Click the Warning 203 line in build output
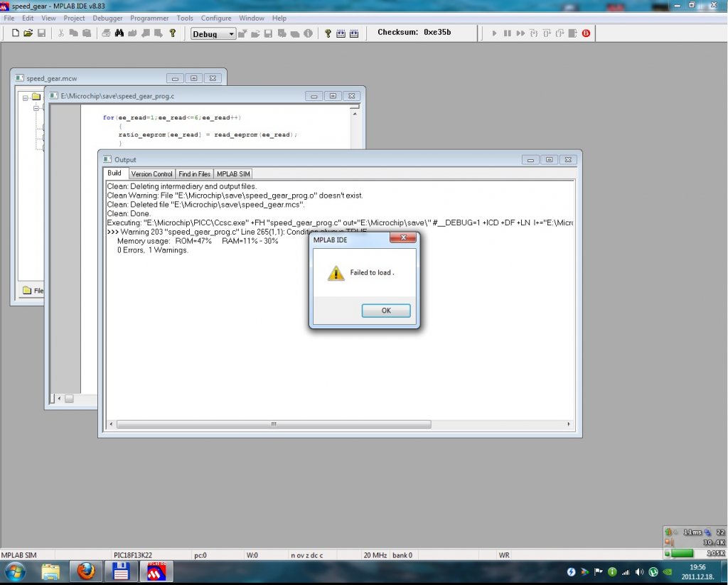The width and height of the screenshot is (728, 585). click(237, 232)
